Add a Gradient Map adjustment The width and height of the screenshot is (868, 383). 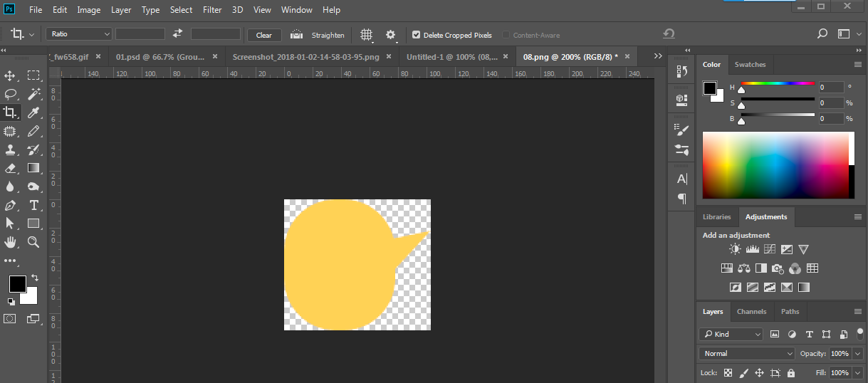(x=803, y=288)
